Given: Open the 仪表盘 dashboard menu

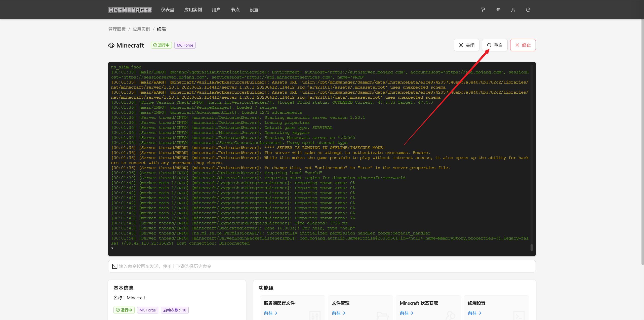Looking at the screenshot, I should coord(168,10).
